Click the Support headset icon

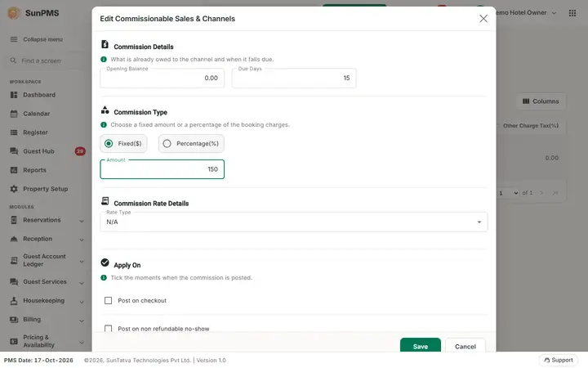[546, 360]
